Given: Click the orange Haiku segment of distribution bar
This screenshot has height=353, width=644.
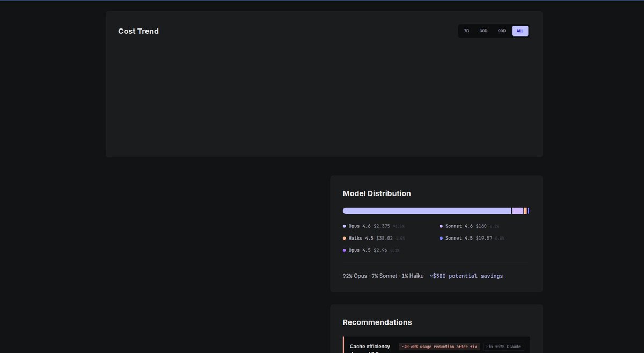Looking at the screenshot, I should (525, 211).
